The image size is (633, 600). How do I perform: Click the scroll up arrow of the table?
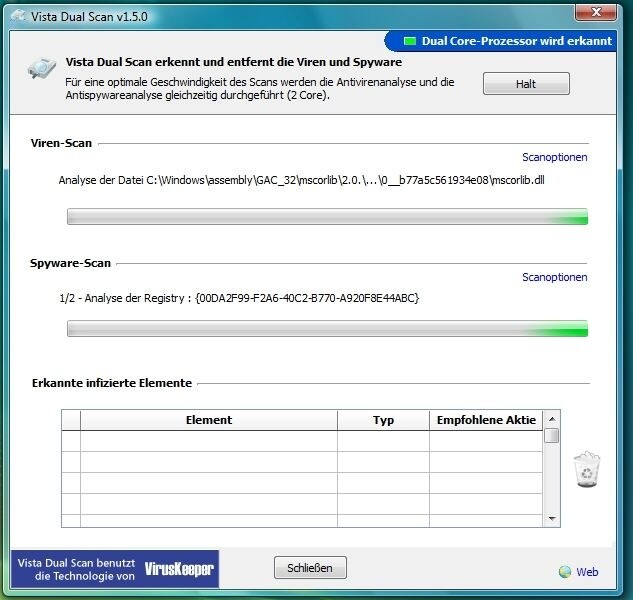click(x=552, y=419)
